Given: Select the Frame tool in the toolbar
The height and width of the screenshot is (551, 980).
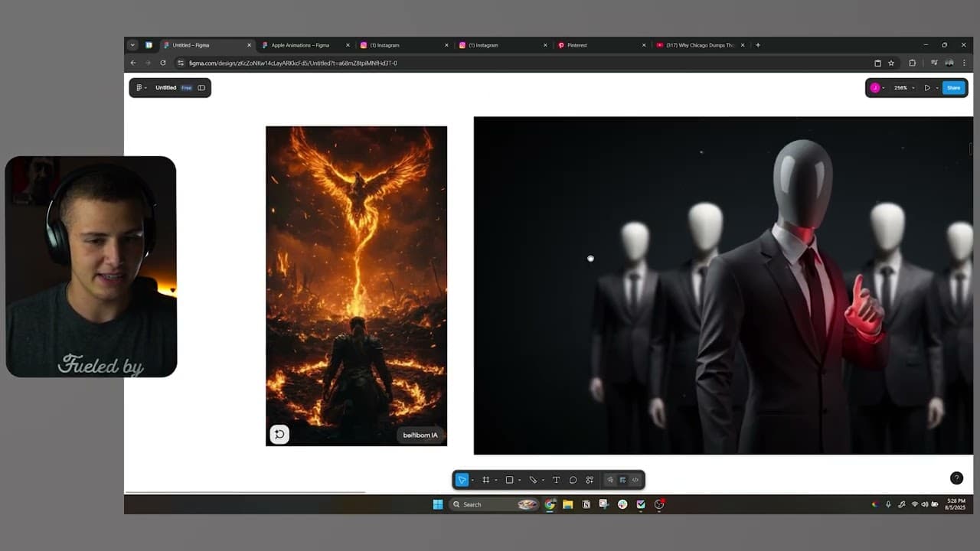Looking at the screenshot, I should point(486,480).
